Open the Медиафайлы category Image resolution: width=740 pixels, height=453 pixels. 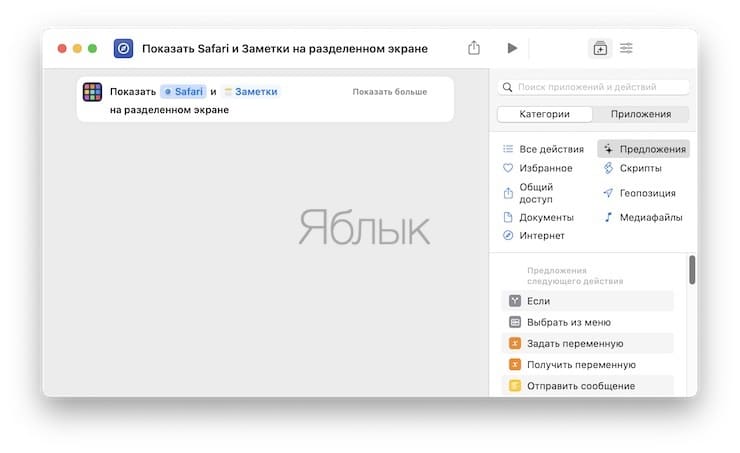[x=643, y=218]
